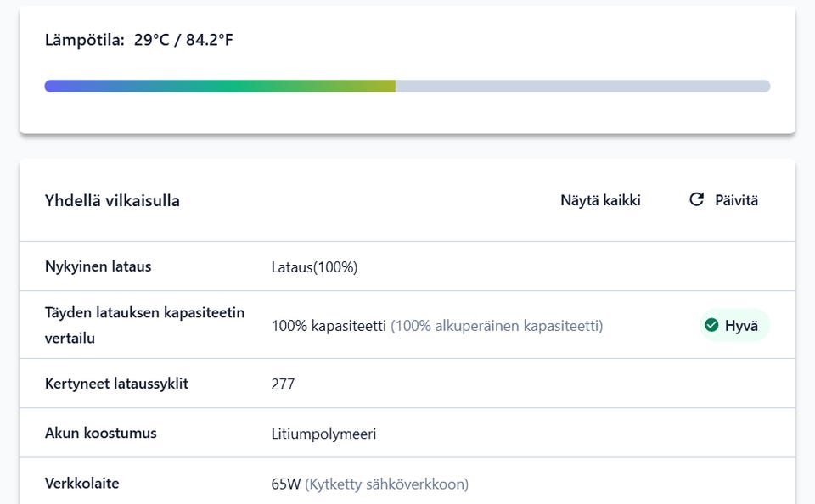The width and height of the screenshot is (815, 504).
Task: Click the colored portion of the temperature bar
Action: pos(219,87)
